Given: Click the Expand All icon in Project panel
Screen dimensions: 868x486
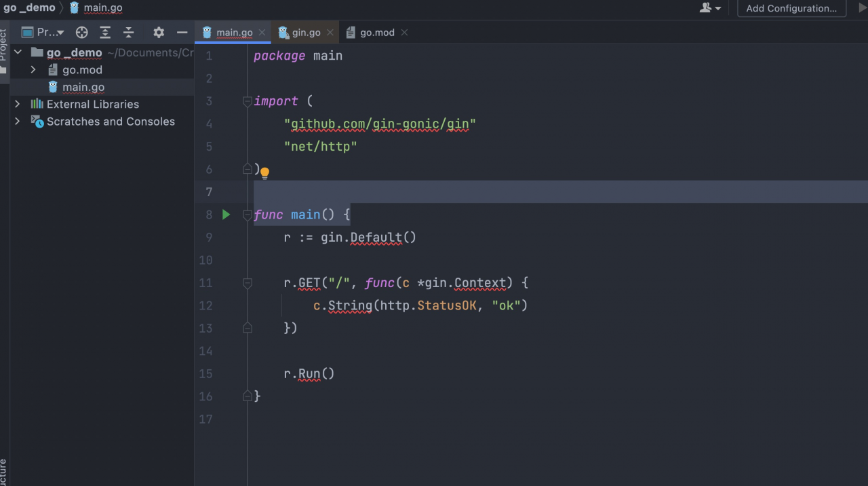Looking at the screenshot, I should [105, 32].
